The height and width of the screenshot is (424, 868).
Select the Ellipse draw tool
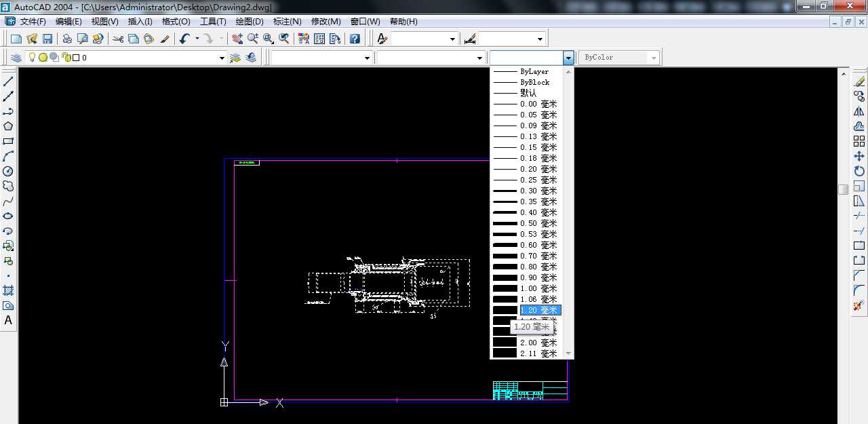(8, 216)
